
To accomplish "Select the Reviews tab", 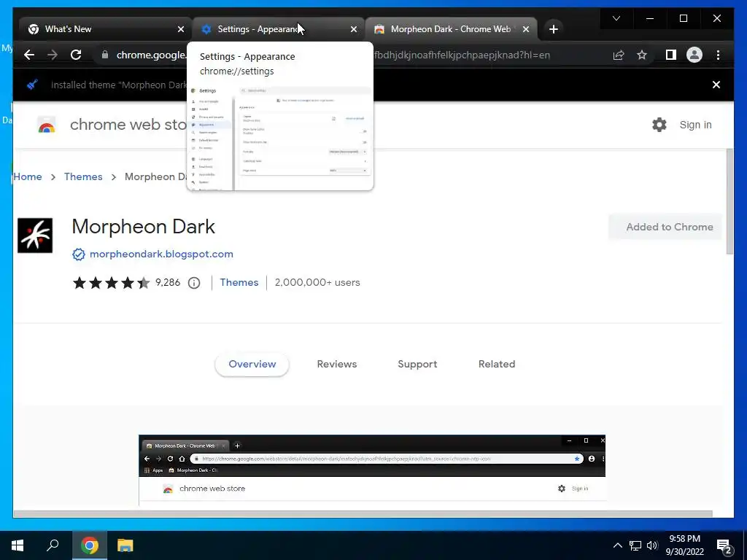I will (337, 365).
